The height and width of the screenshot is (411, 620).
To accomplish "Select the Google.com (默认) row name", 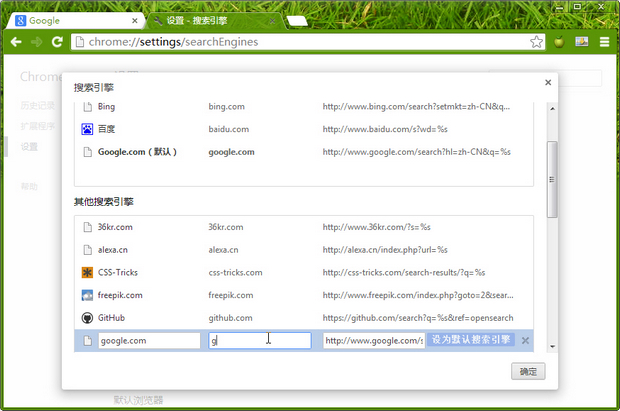I will point(137,152).
